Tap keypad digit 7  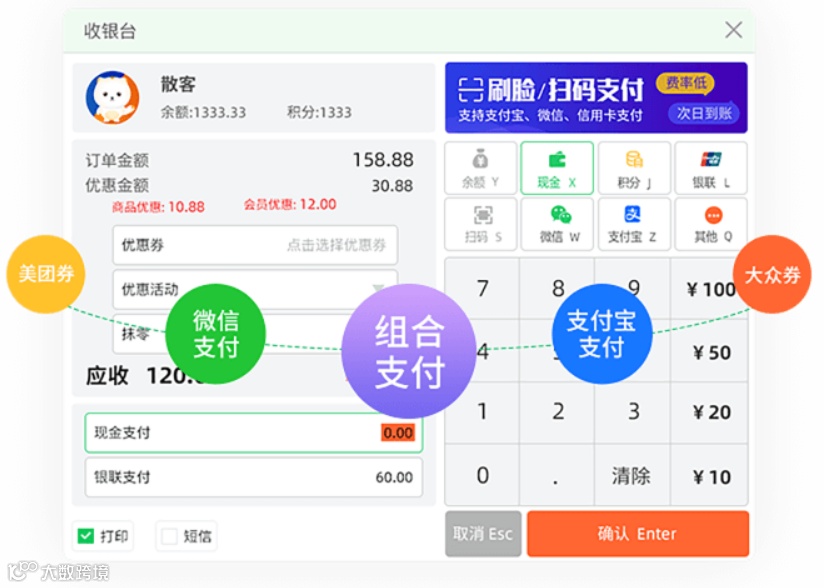click(x=482, y=289)
